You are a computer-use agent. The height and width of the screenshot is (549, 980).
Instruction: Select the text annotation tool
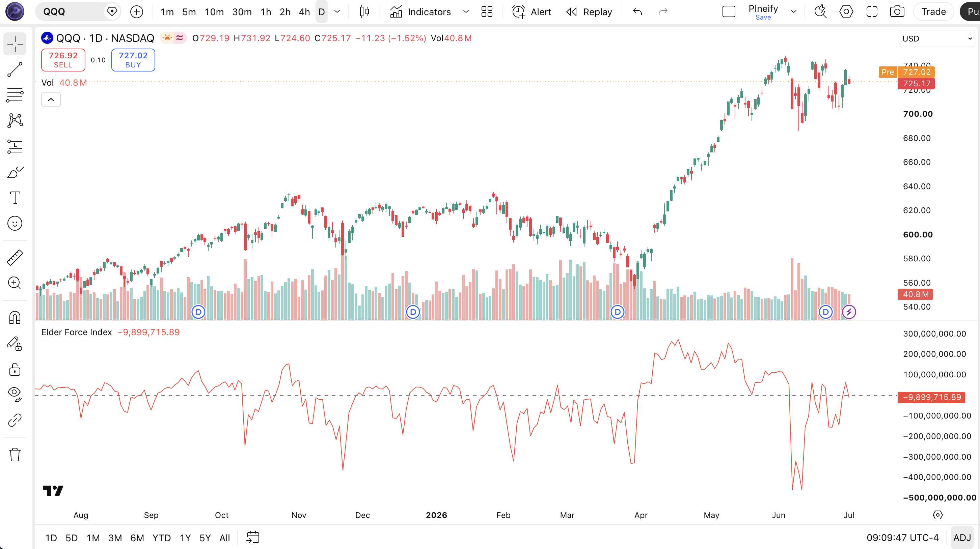[x=15, y=198]
